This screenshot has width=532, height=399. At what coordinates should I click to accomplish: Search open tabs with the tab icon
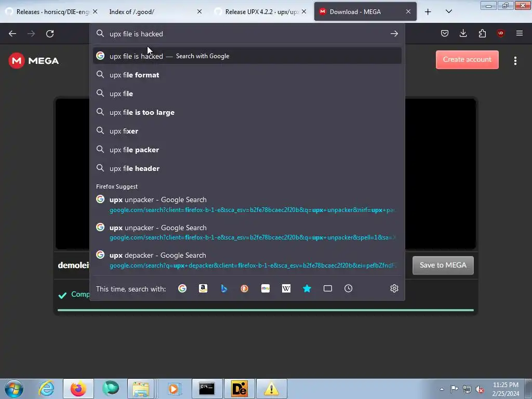pos(328,288)
